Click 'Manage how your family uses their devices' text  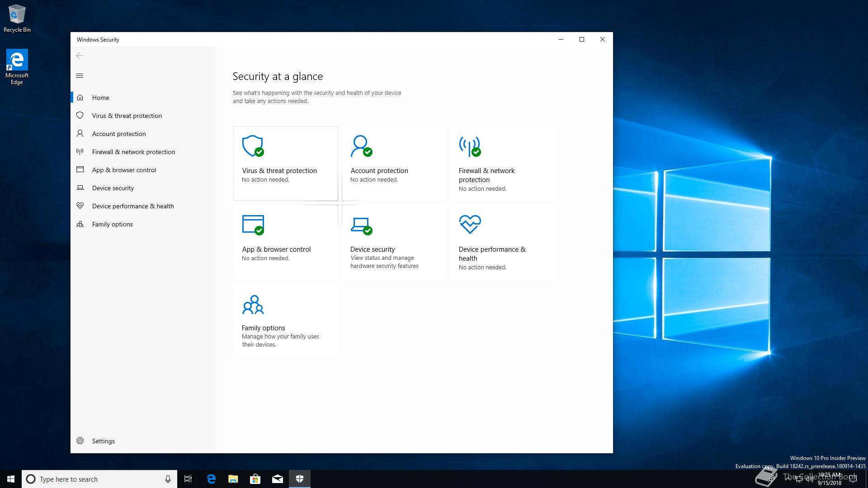tap(280, 341)
